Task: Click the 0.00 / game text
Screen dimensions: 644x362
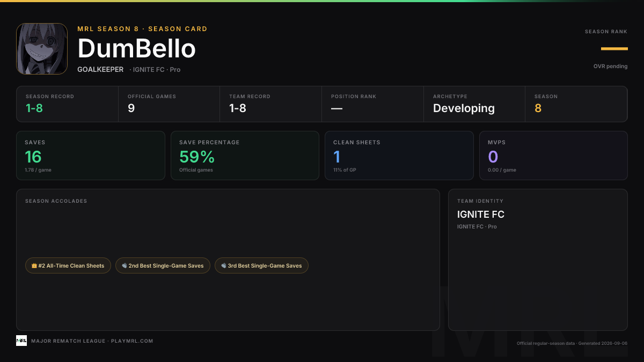Action: pos(502,170)
